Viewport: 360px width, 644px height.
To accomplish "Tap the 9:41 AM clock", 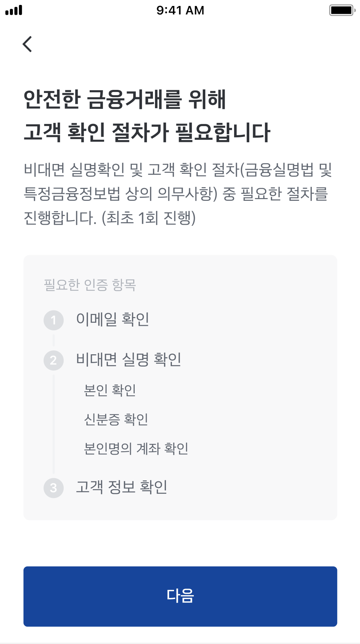I will [x=180, y=11].
